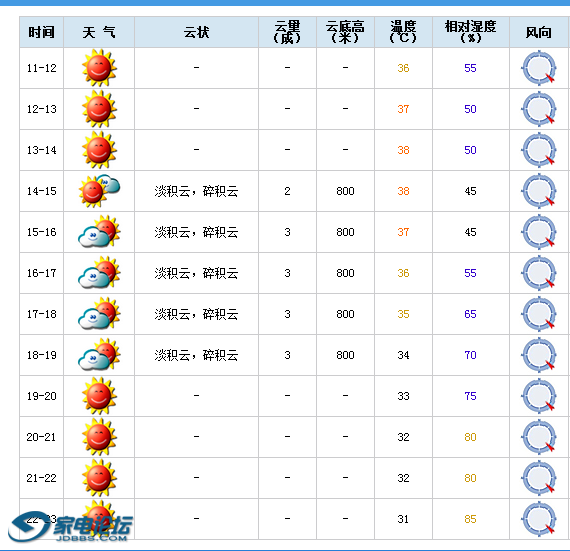This screenshot has width=570, height=551.
Task: Click temperature 31 in the last row
Action: [x=403, y=519]
